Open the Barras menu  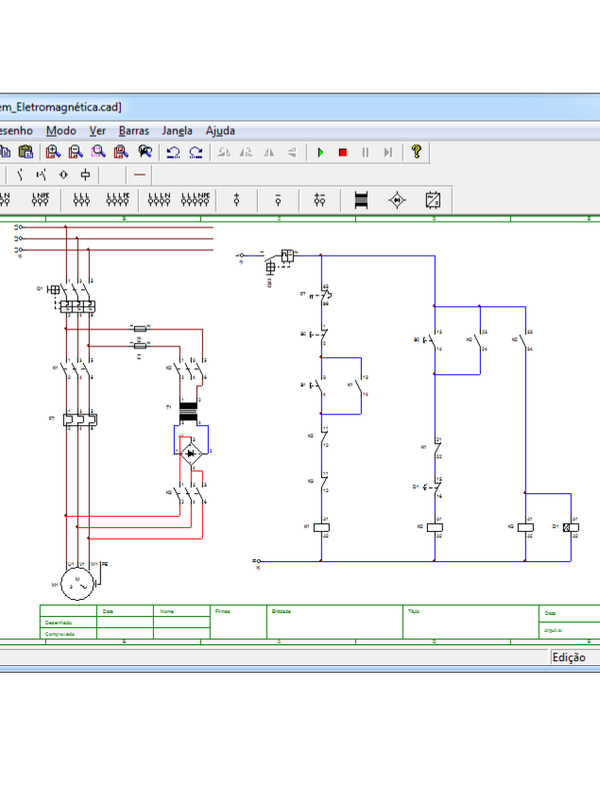(133, 130)
